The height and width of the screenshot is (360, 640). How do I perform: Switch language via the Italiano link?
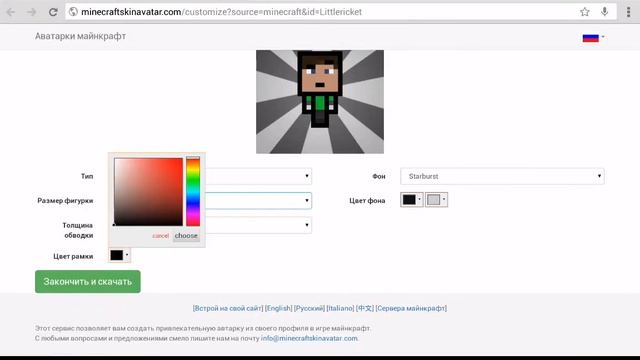pos(340,308)
